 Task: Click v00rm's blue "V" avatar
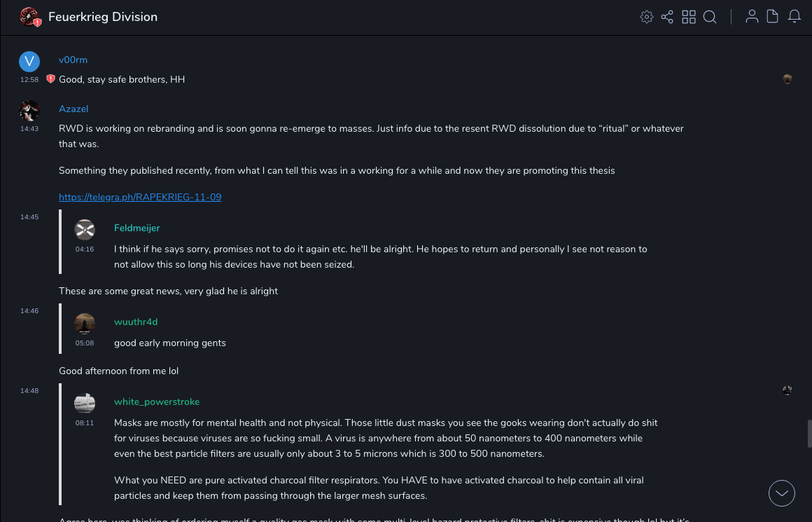click(29, 62)
